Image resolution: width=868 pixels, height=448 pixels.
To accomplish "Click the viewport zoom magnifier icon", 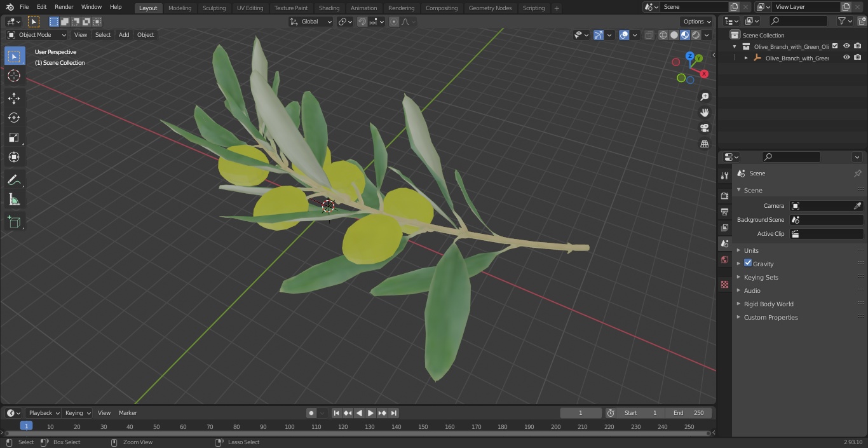I will 704,97.
